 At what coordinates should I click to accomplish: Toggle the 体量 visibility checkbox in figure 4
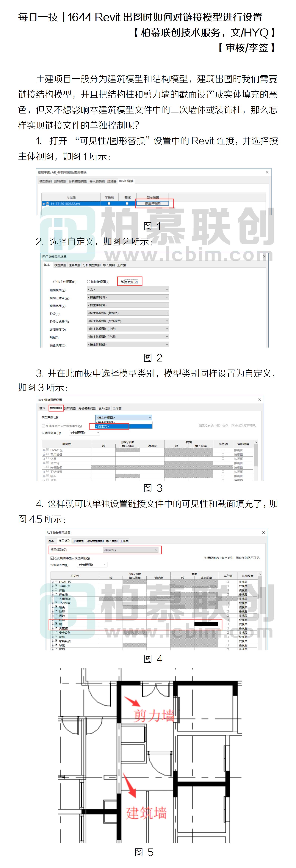coord(56,590)
